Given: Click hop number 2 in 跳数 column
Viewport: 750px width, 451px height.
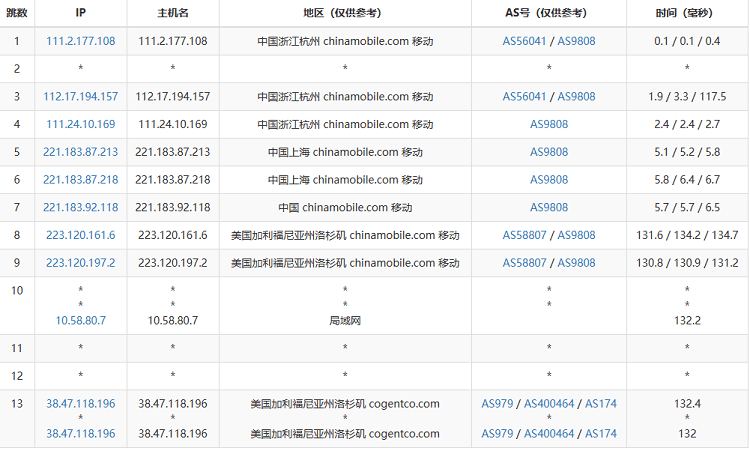Looking at the screenshot, I should coord(17,69).
